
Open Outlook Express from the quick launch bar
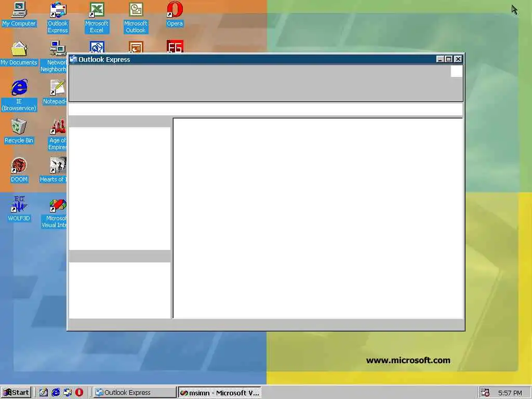68,393
